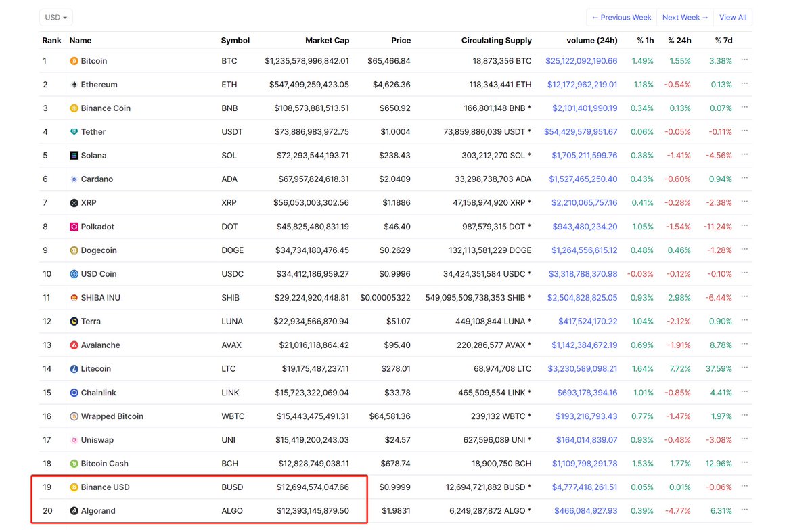The width and height of the screenshot is (812, 530).
Task: Click the XRP logo icon
Action: pos(74,203)
